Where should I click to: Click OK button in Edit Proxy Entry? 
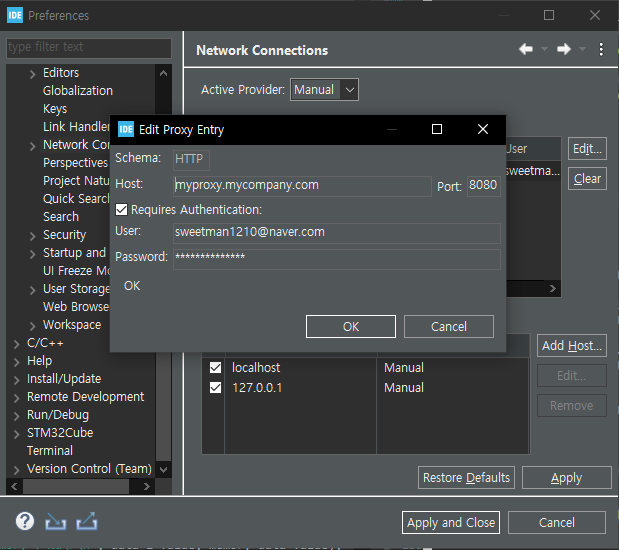pos(351,327)
